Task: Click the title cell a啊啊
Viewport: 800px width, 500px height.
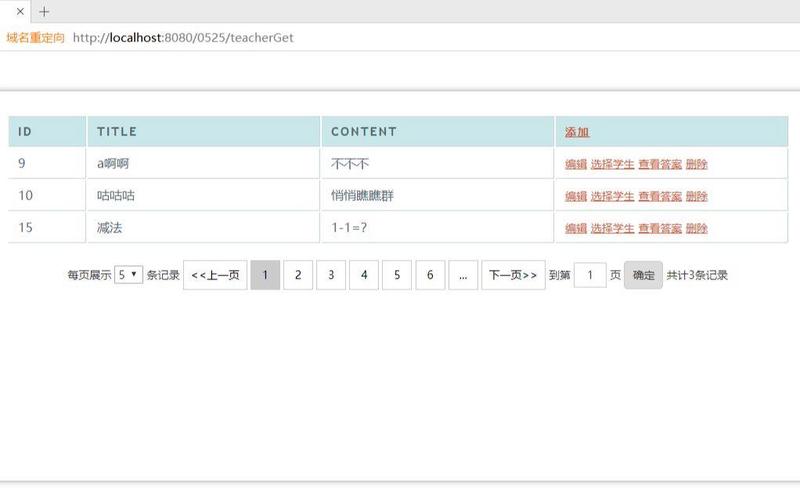Action: coord(204,163)
